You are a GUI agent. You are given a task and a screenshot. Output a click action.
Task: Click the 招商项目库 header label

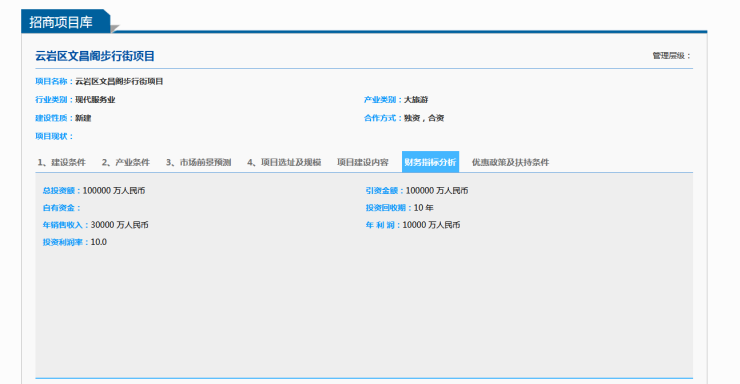[x=61, y=22]
